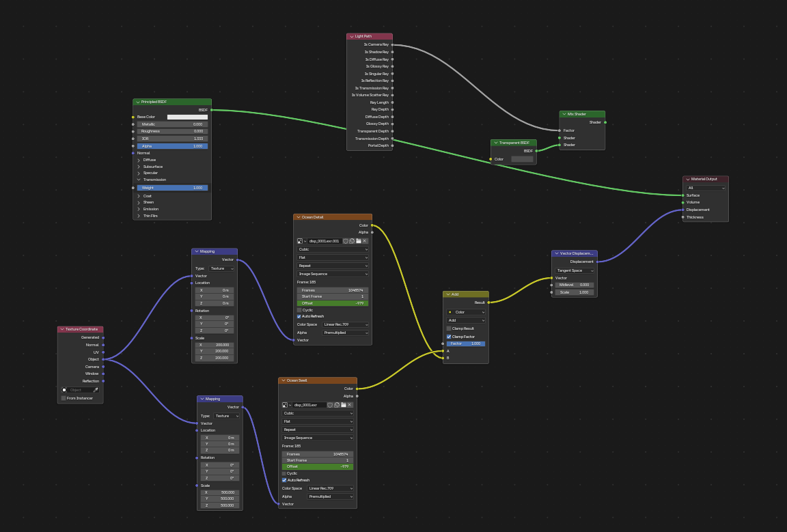Enable From Instancer checkbox

[x=64, y=399]
